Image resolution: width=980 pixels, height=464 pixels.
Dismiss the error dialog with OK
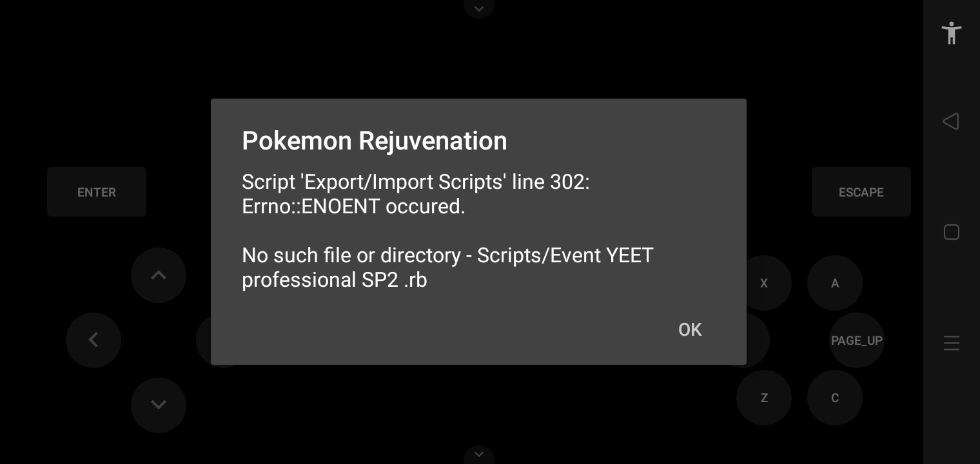point(690,330)
